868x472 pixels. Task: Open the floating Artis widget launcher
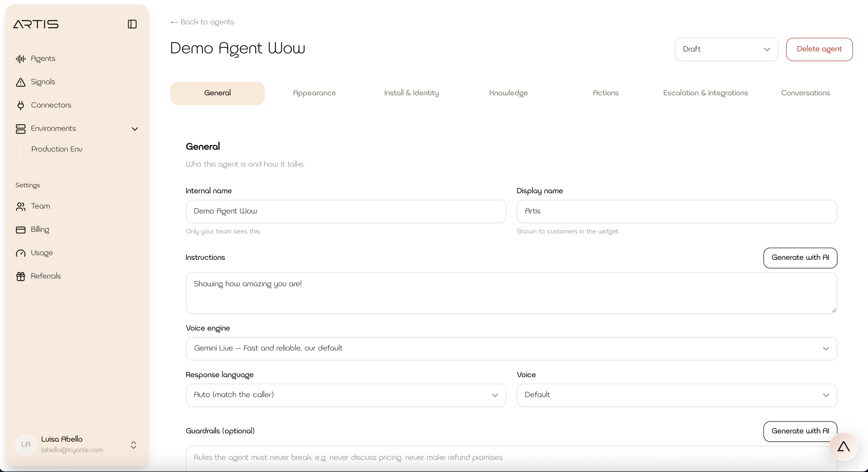coord(843,447)
